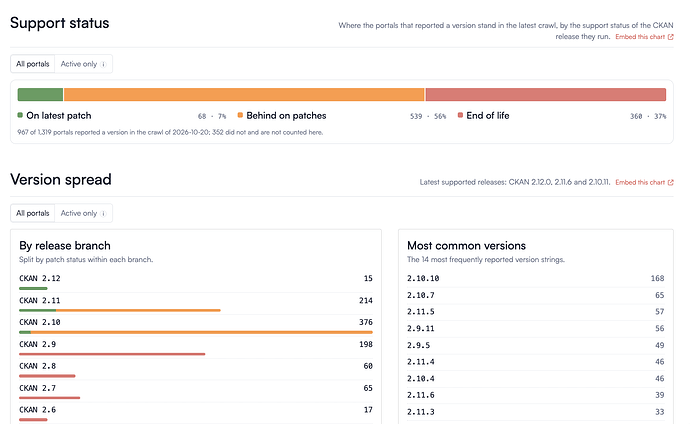This screenshot has height=424, width=690.
Task: Click the On latest patch legend label
Action: pyautogui.click(x=59, y=116)
